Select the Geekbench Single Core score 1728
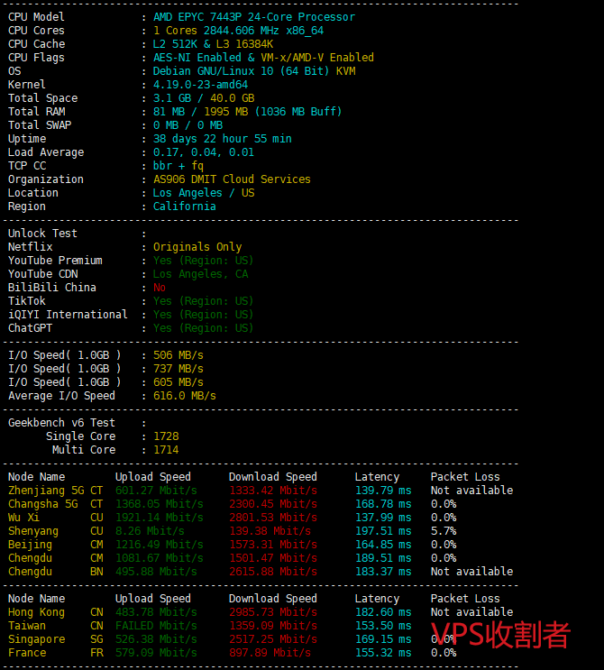 166,437
